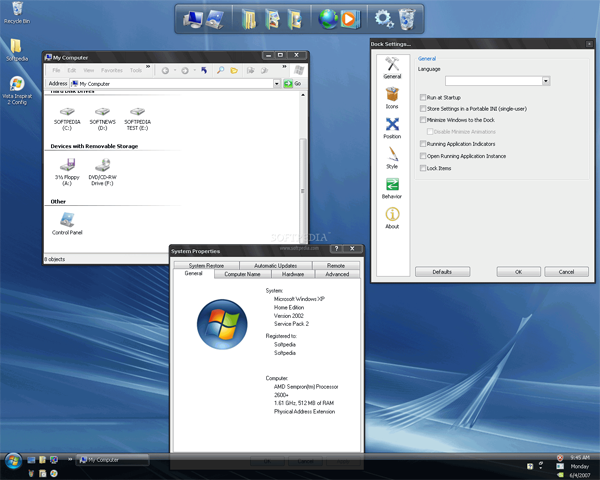The height and width of the screenshot is (480, 600).
Task: Expand the hidden menu items chevron after Tools
Action: (149, 69)
